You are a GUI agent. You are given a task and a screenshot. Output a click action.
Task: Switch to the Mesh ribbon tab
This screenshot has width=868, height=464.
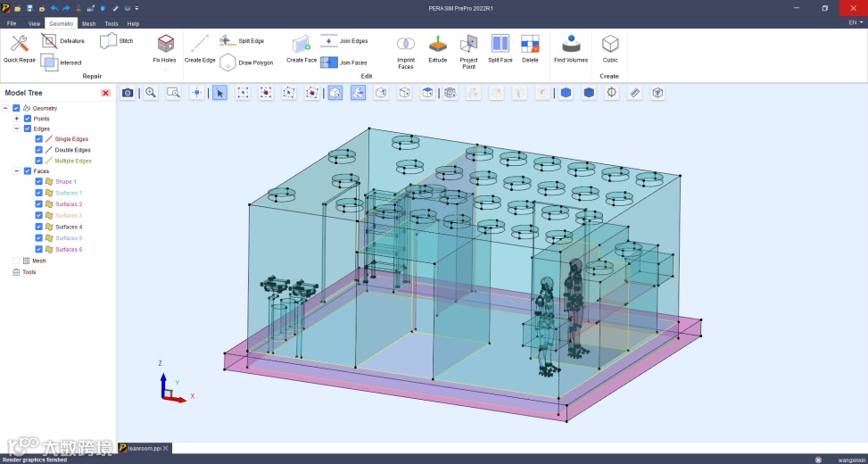88,24
